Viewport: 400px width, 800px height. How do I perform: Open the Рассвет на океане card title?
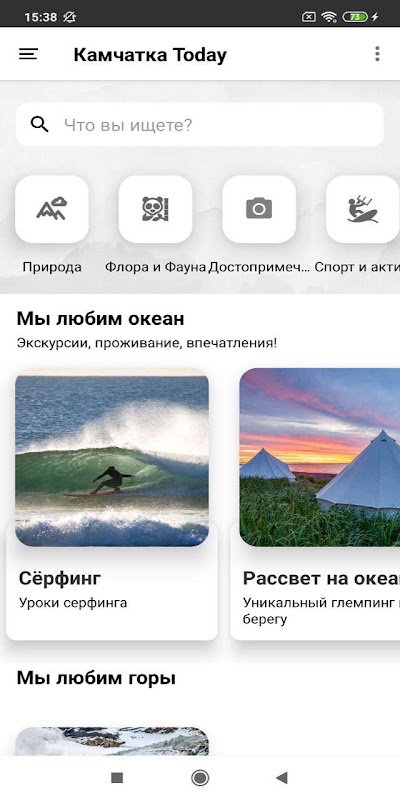pyautogui.click(x=321, y=579)
